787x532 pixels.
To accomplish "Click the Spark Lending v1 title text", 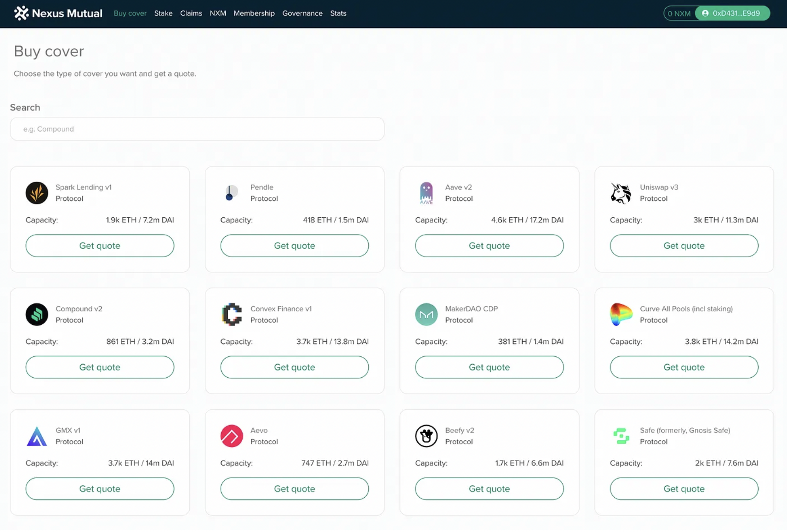I will 83,187.
